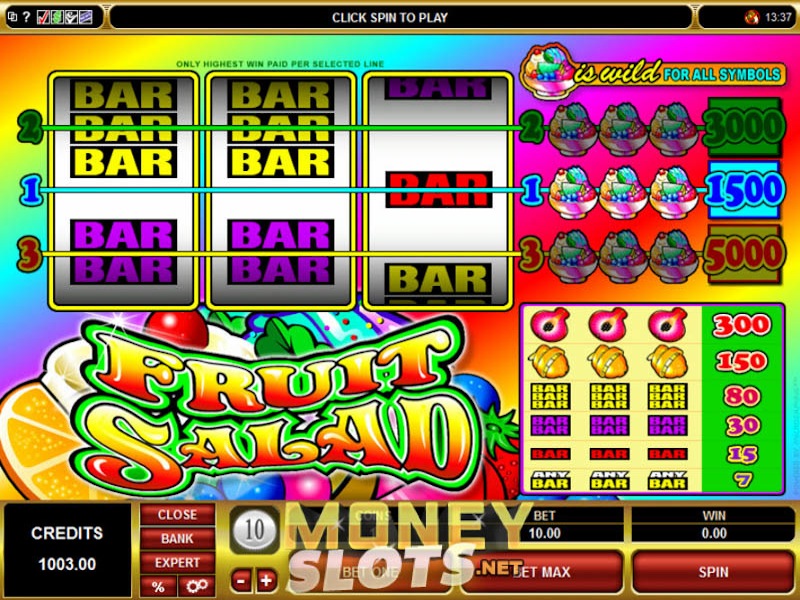Open settings with the gears icon
The height and width of the screenshot is (600, 800).
click(197, 586)
